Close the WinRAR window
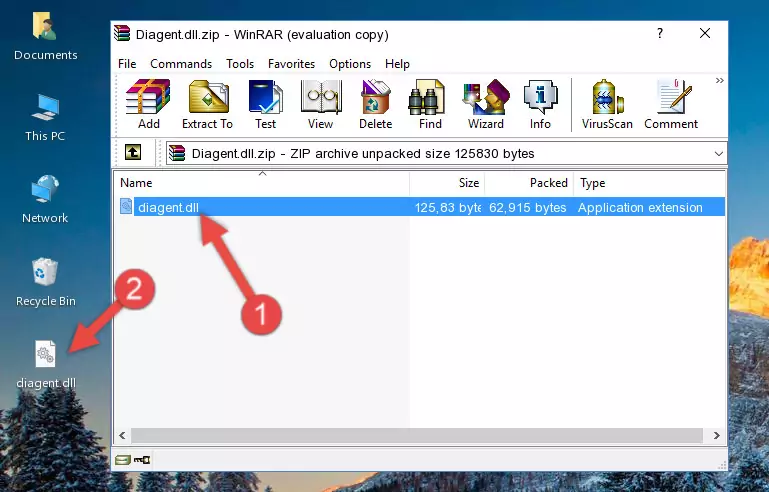 [705, 33]
